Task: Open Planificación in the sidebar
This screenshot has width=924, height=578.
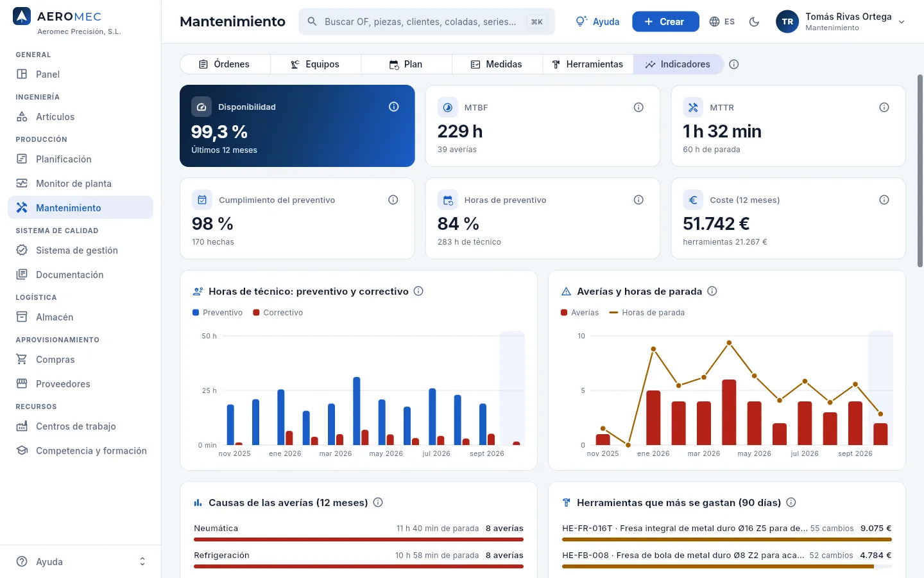Action: pyautogui.click(x=80, y=159)
